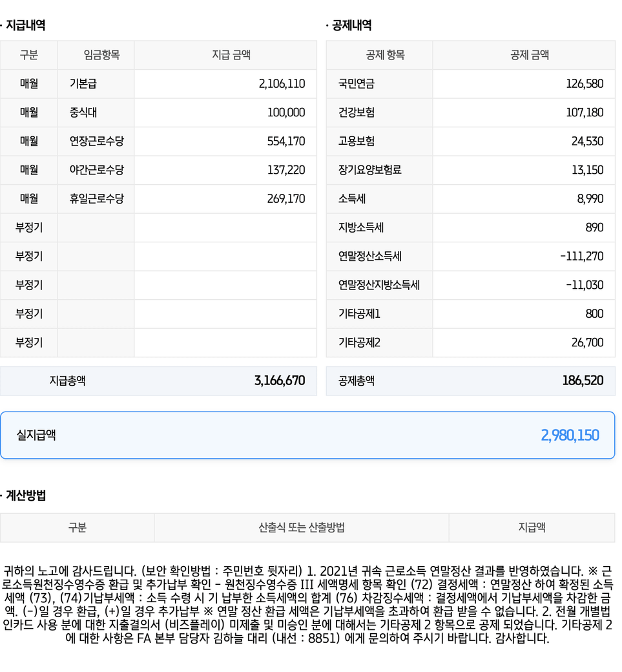
Task: Click the 연장근로수당 wage item label
Action: click(x=96, y=141)
